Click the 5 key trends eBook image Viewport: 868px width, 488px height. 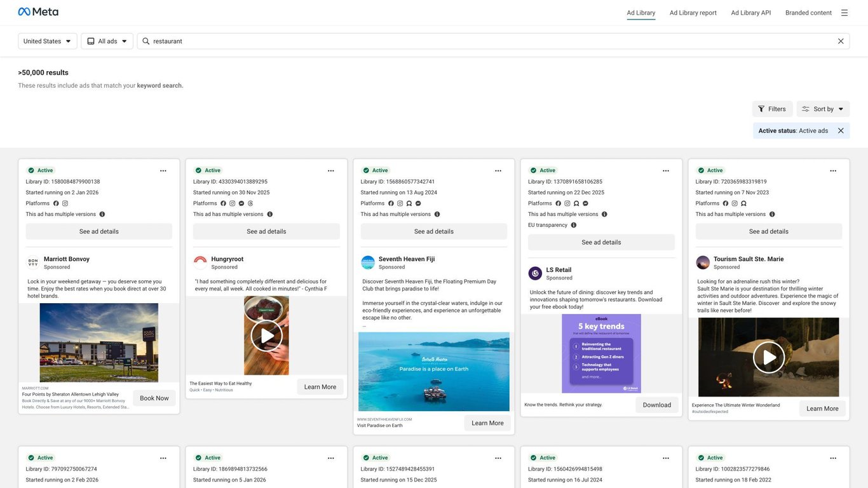601,353
